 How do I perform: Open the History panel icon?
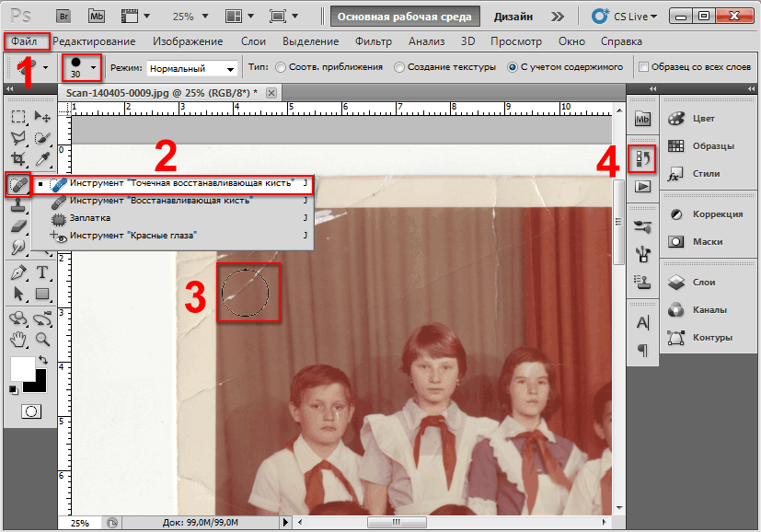point(642,158)
